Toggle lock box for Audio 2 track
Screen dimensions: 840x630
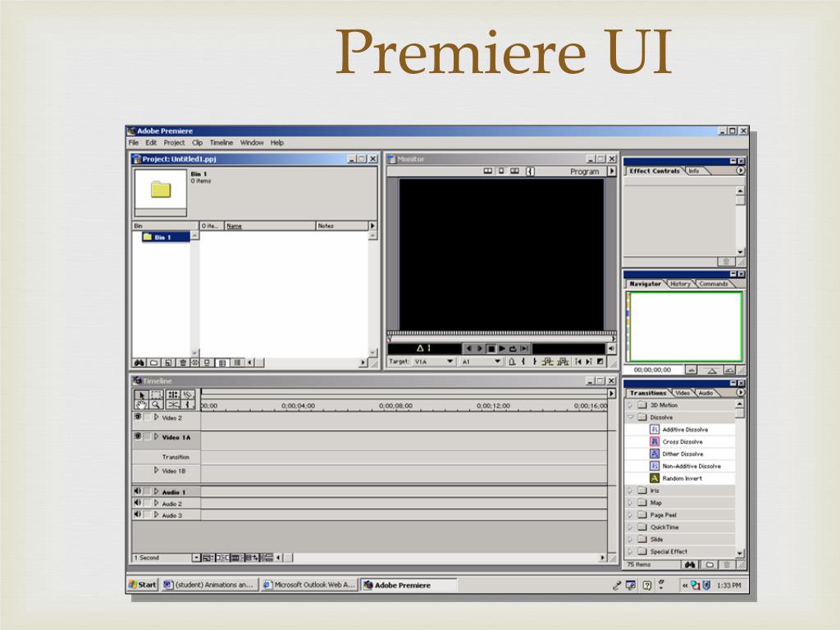[x=148, y=503]
